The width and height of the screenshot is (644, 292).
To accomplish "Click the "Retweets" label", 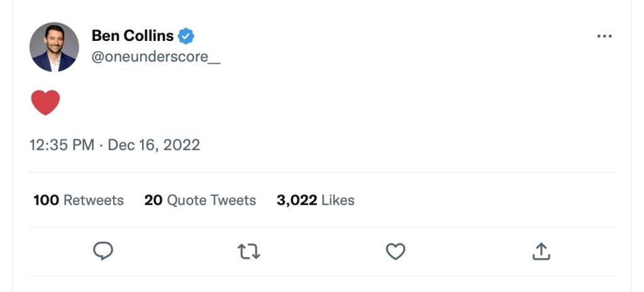I will pyautogui.click(x=94, y=200).
